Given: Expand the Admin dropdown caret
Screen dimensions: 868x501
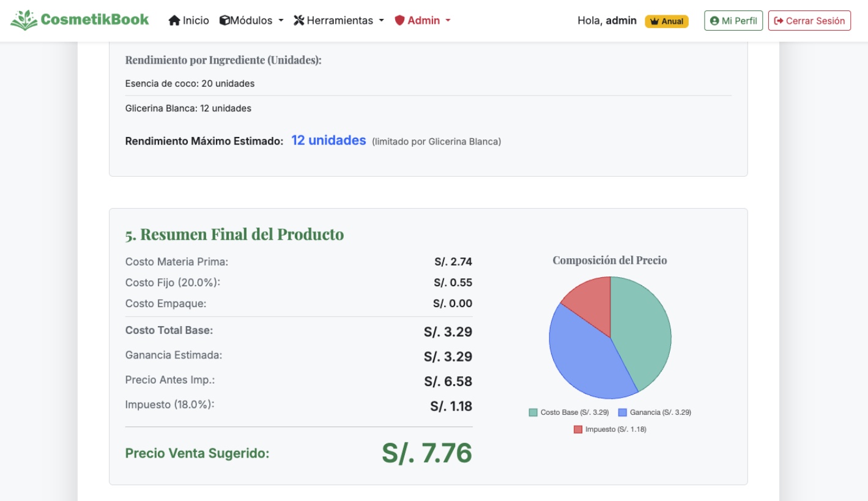Looking at the screenshot, I should [x=448, y=21].
